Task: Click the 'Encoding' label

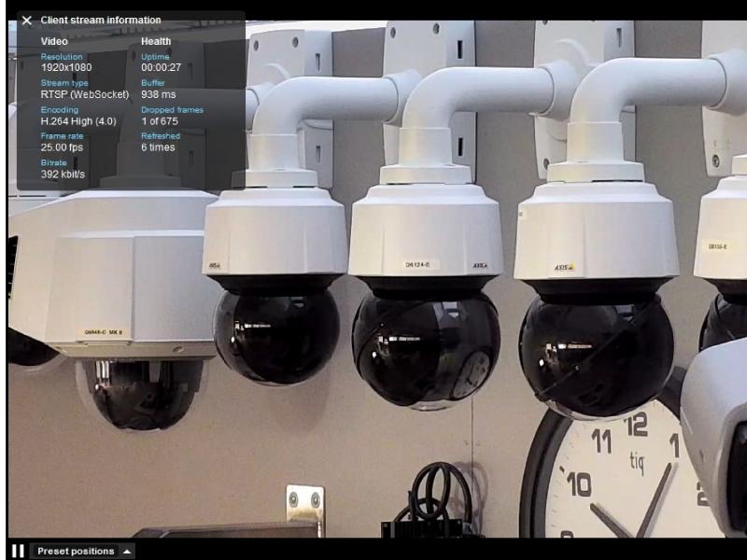Action: point(60,109)
